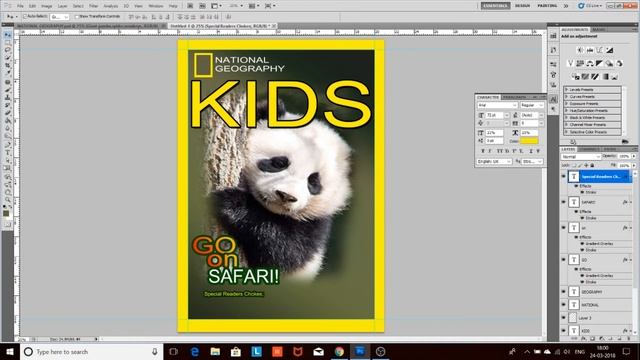Toggle visibility of the SAFARI layer
This screenshot has height=360, width=640.
coord(564,202)
